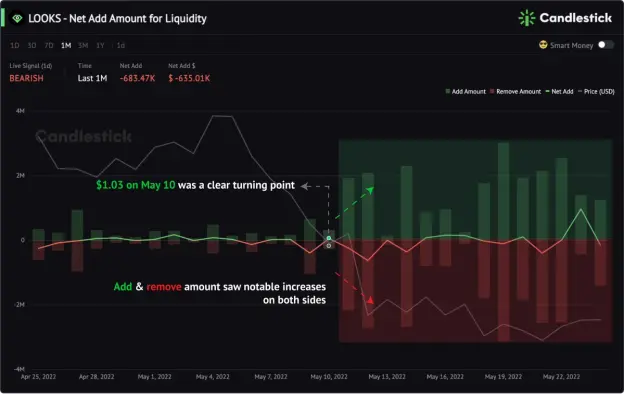Select the 7D time range
This screenshot has height=394, width=624.
point(49,45)
